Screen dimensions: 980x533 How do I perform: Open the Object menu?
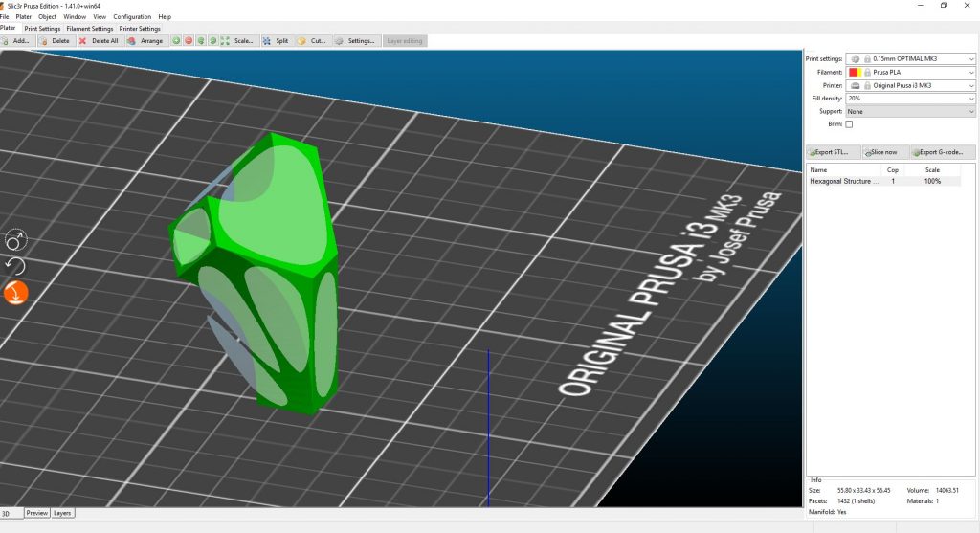click(x=47, y=17)
